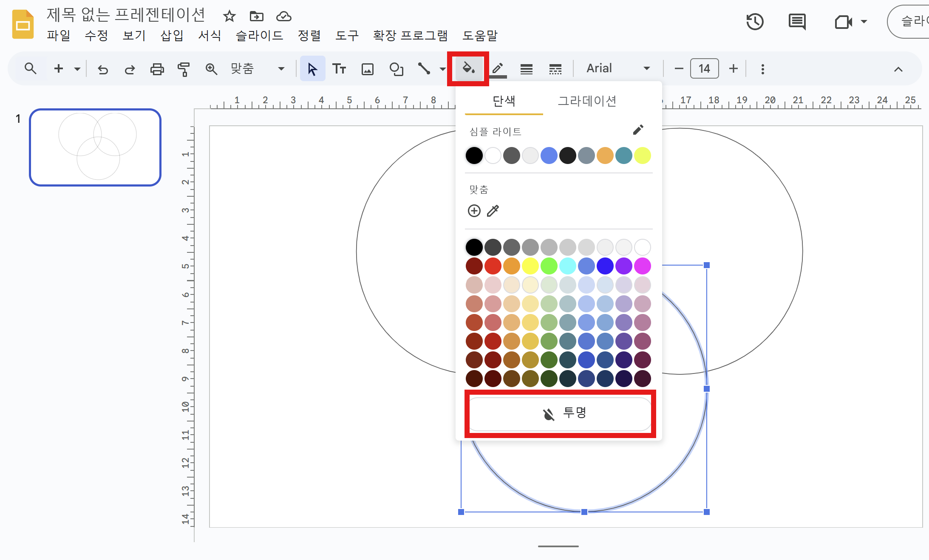
Task: Choose magenta swatch in palette
Action: pyautogui.click(x=643, y=266)
